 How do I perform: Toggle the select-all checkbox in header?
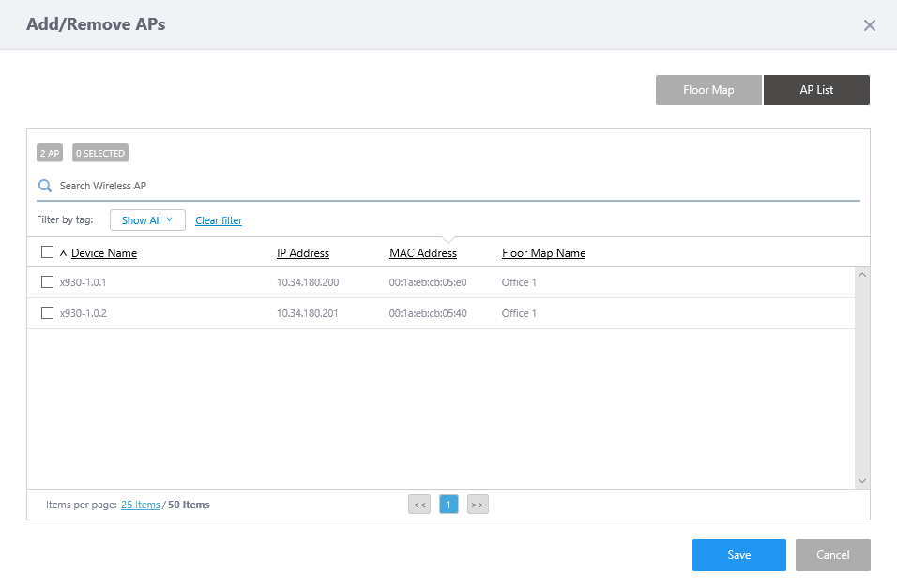[48, 252]
